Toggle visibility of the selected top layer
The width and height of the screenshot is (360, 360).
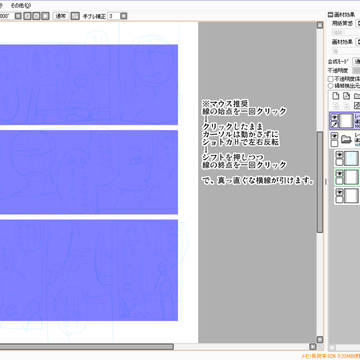[335, 117]
